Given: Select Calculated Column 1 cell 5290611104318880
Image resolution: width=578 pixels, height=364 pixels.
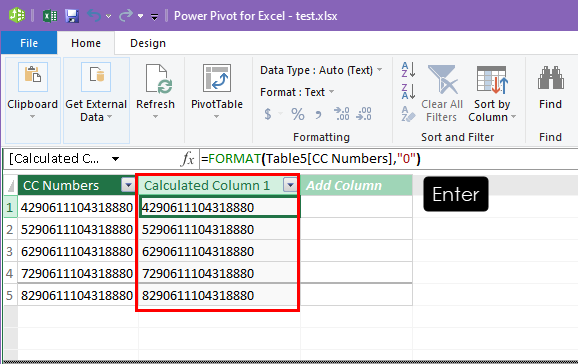Looking at the screenshot, I should tap(219, 229).
